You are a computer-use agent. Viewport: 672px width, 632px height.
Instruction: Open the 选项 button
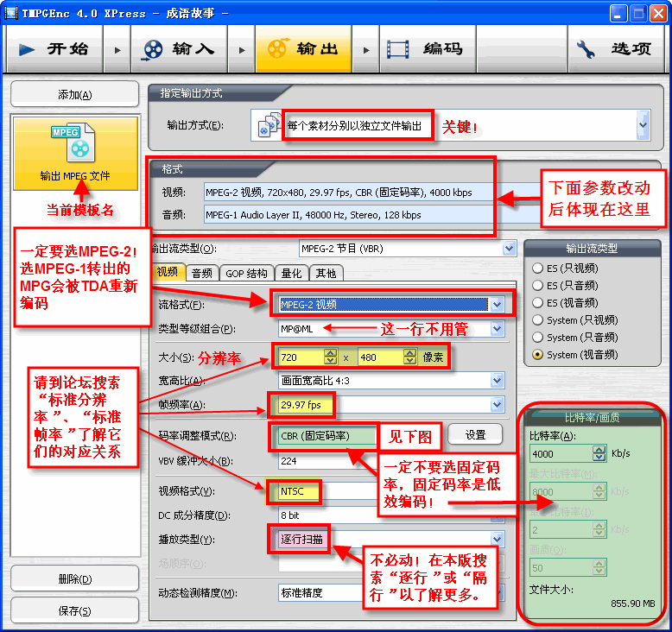616,49
